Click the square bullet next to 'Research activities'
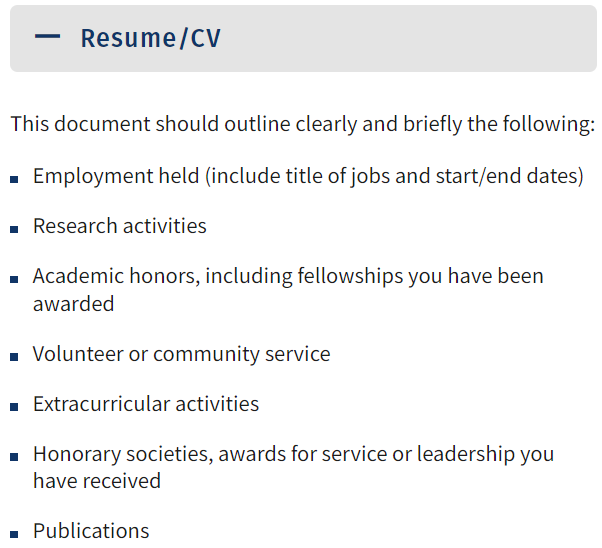Viewport: 602px width, 548px height. [x=14, y=229]
